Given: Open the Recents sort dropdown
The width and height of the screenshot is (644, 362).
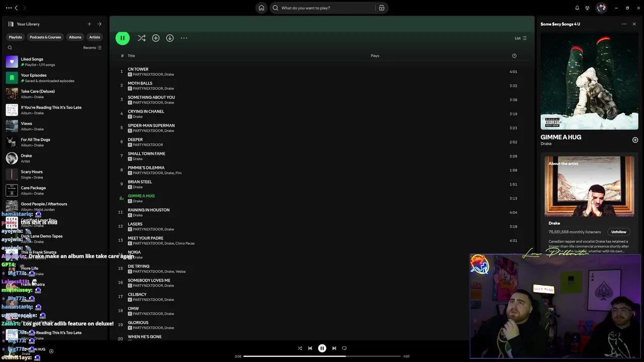Looking at the screenshot, I should (x=93, y=48).
